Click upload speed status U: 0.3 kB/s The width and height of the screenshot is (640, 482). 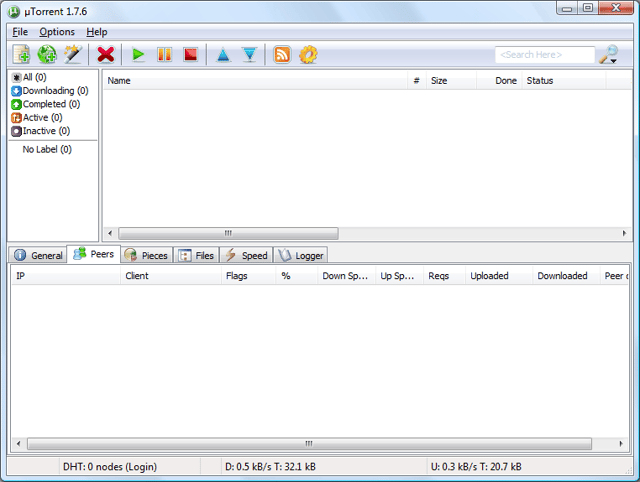(x=476, y=466)
